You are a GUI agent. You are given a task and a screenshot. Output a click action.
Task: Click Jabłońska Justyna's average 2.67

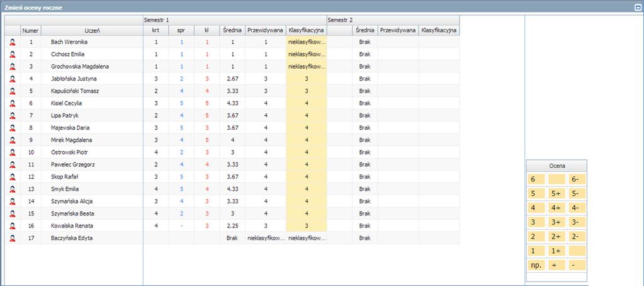pos(232,79)
